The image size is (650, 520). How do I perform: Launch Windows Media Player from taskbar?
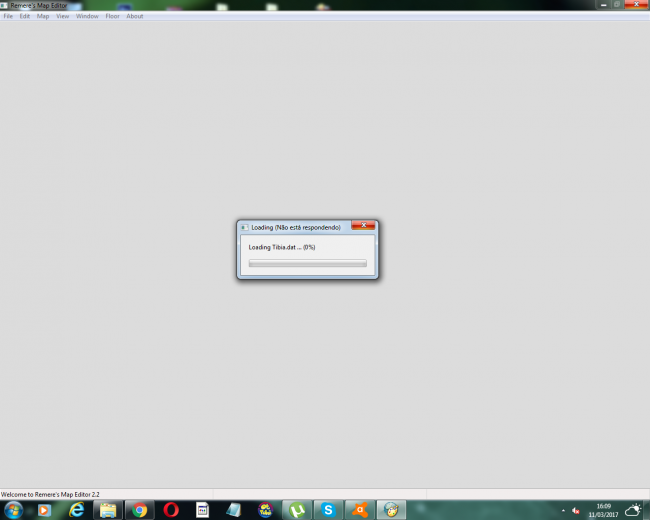[x=44, y=510]
